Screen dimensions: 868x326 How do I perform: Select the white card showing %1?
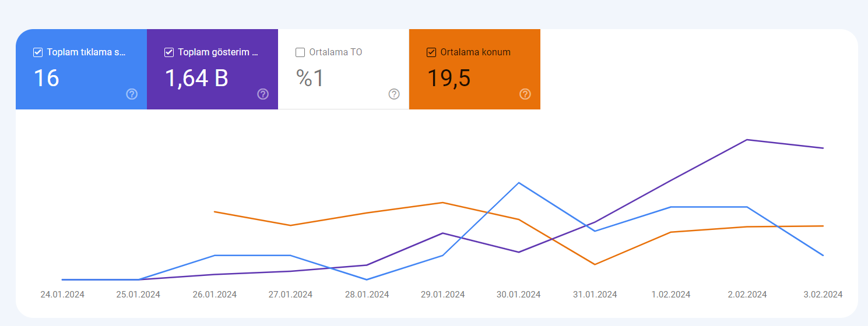(343, 69)
